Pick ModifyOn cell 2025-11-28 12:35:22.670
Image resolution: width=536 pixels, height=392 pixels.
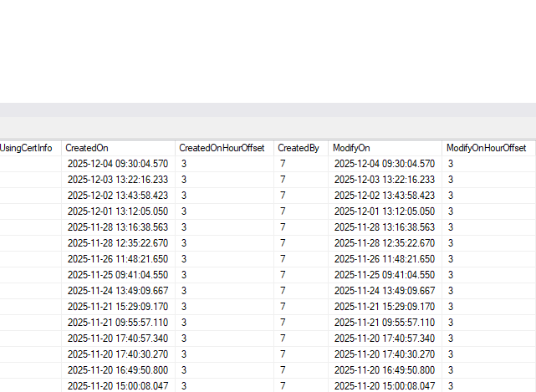pos(385,243)
